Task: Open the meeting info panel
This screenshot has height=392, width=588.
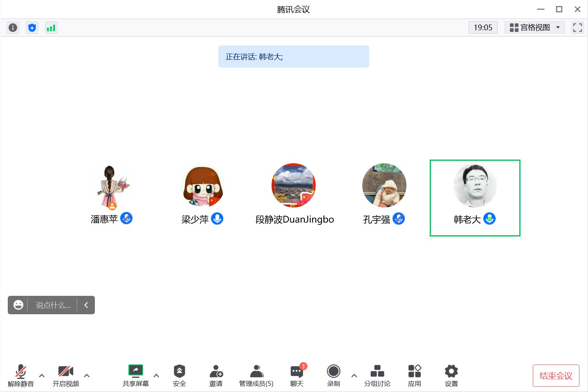Action: [x=13, y=27]
